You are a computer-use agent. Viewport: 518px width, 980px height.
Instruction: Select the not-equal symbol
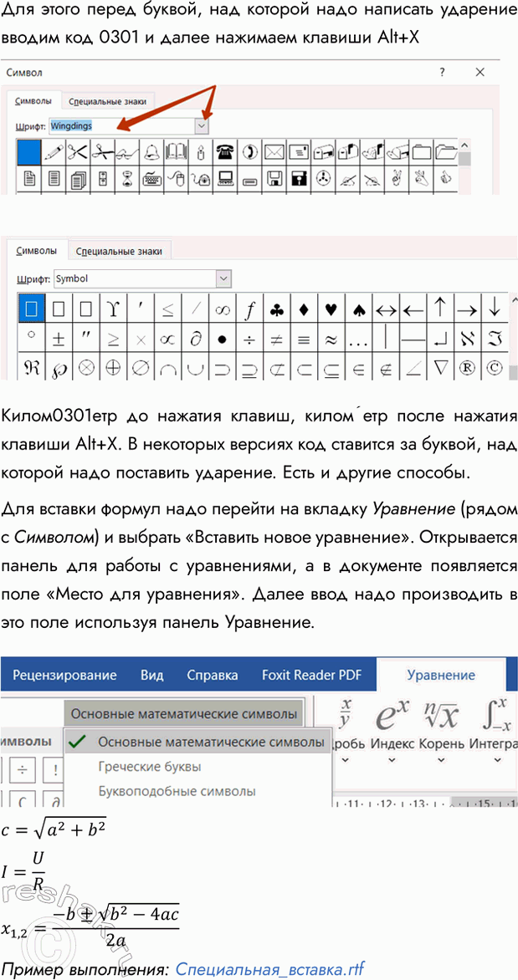click(x=276, y=339)
